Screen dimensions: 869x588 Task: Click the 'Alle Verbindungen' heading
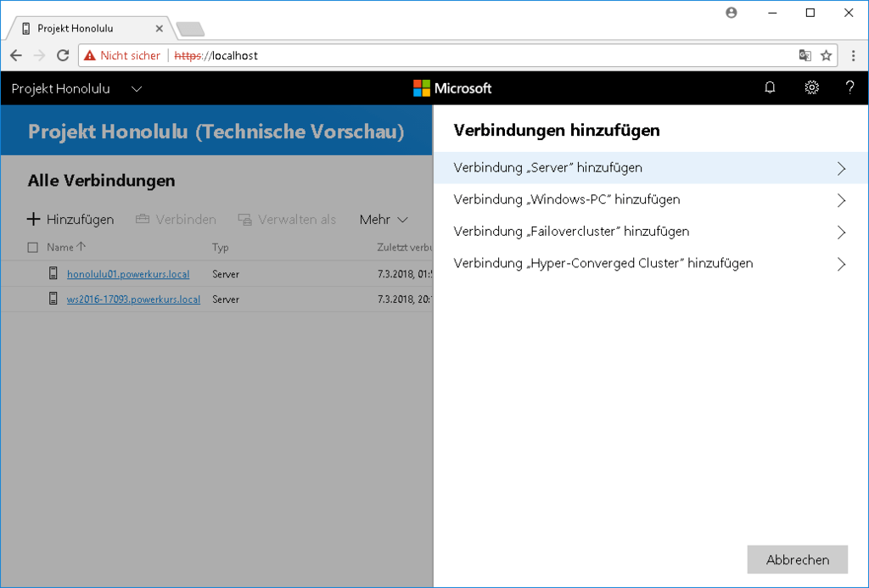[x=102, y=181]
